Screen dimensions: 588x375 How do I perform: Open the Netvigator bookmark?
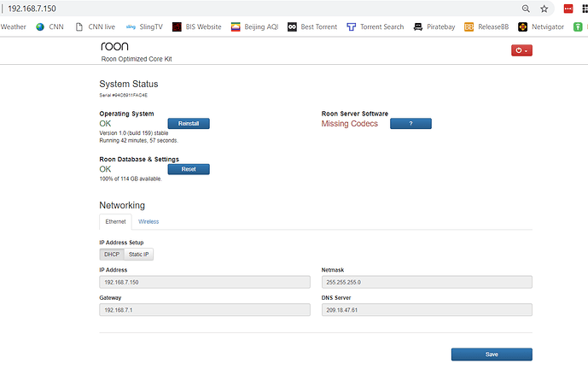(x=541, y=27)
